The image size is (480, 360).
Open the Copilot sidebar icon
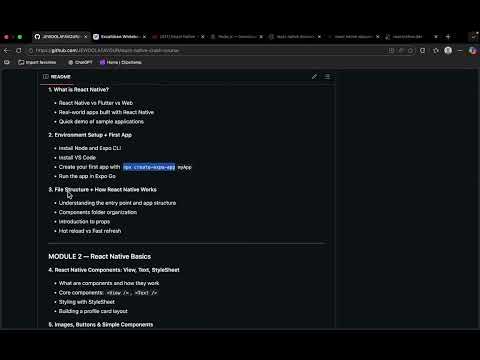pyautogui.click(x=472, y=51)
